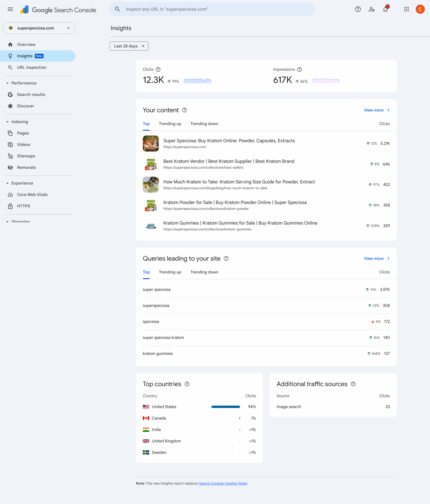Select Top tab in Queries section
Viewport: 430px width, 504px height.
point(146,272)
